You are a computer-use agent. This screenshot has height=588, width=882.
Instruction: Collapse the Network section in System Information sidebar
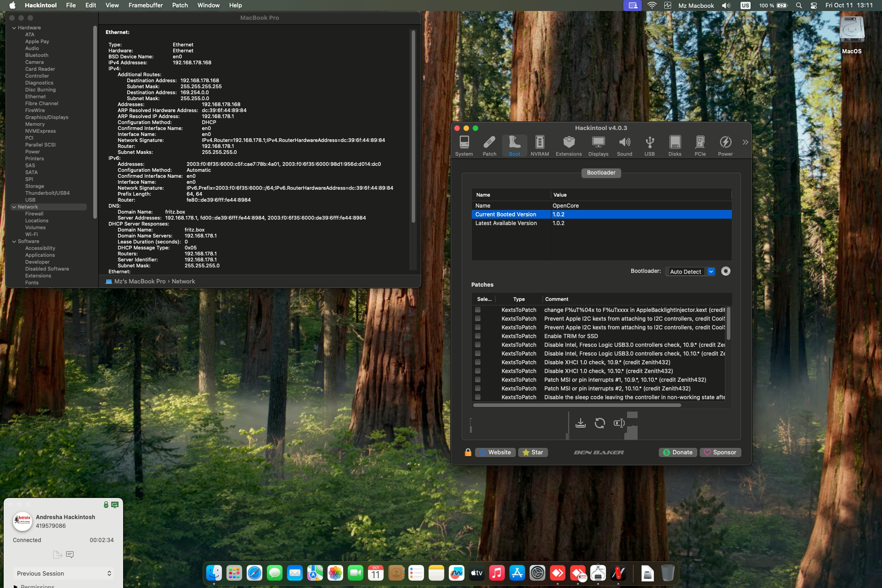tap(14, 207)
